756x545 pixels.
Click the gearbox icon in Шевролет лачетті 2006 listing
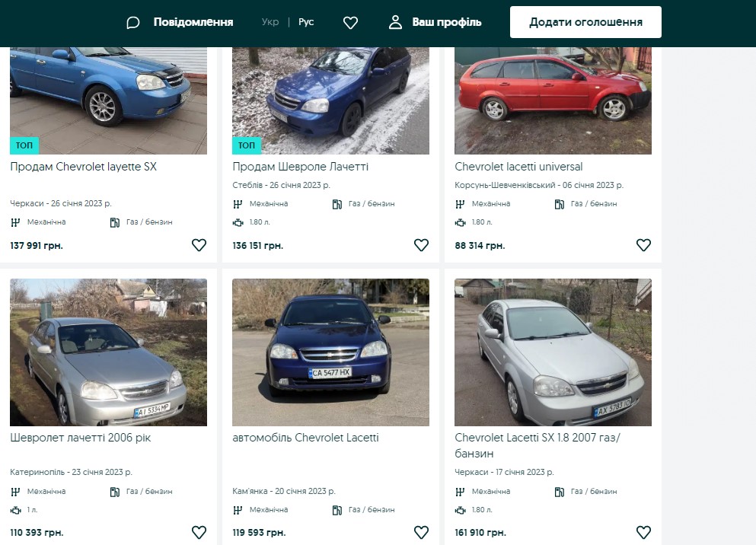coord(15,492)
